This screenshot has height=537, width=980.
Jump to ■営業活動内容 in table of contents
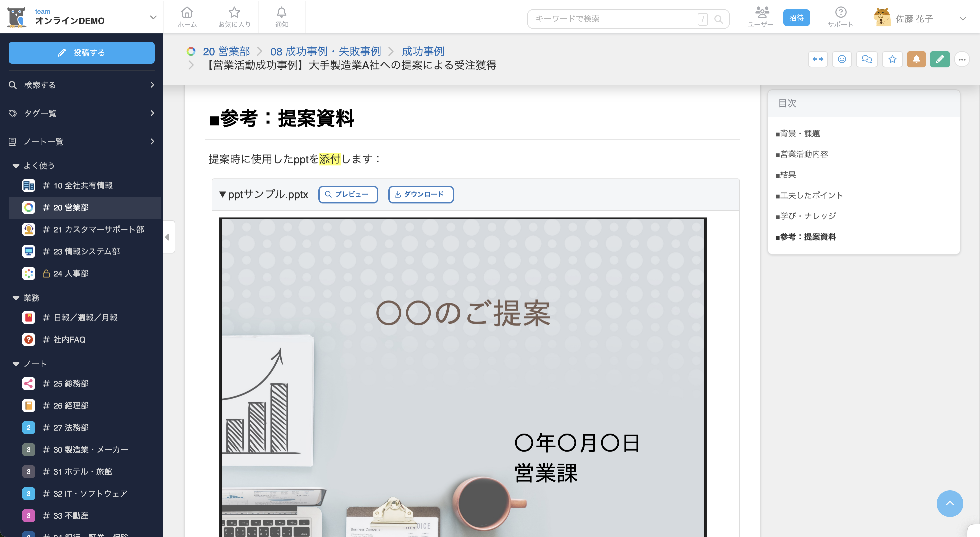801,154
